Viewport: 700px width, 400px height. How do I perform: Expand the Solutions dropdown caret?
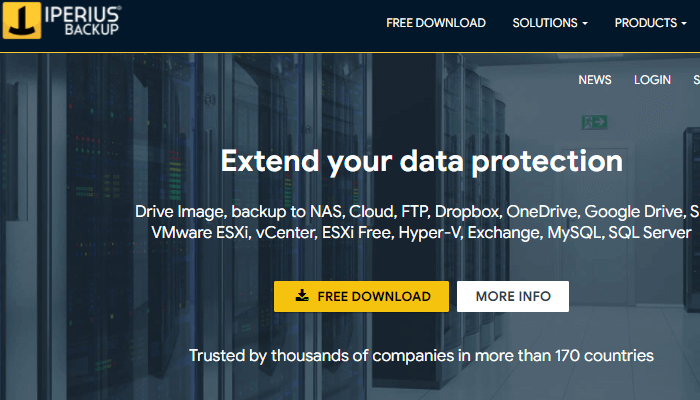(585, 24)
